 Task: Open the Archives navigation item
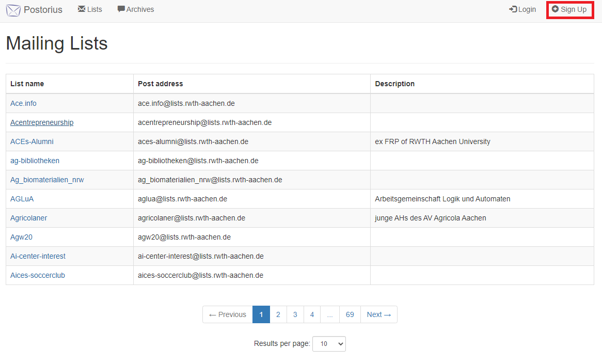136,9
